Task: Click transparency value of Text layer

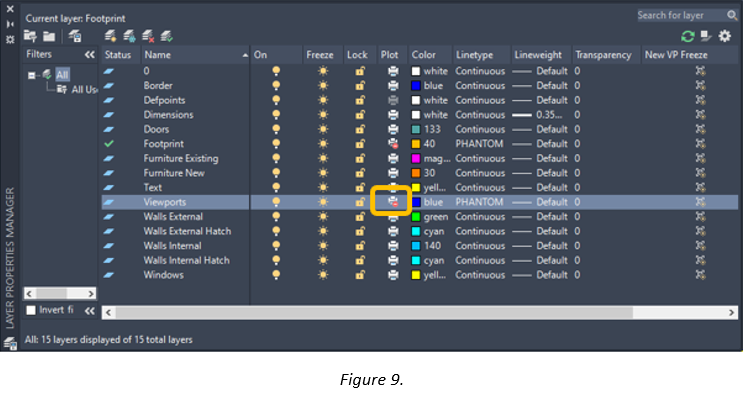Action: [x=577, y=188]
